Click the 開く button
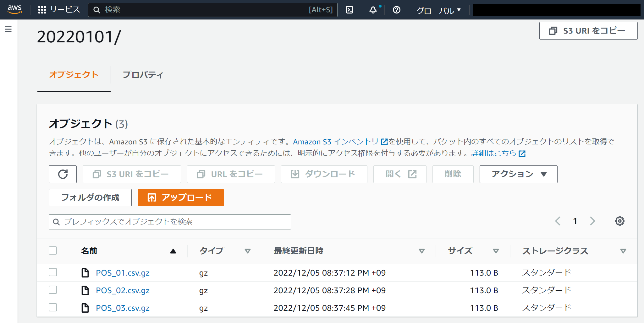 [400, 174]
